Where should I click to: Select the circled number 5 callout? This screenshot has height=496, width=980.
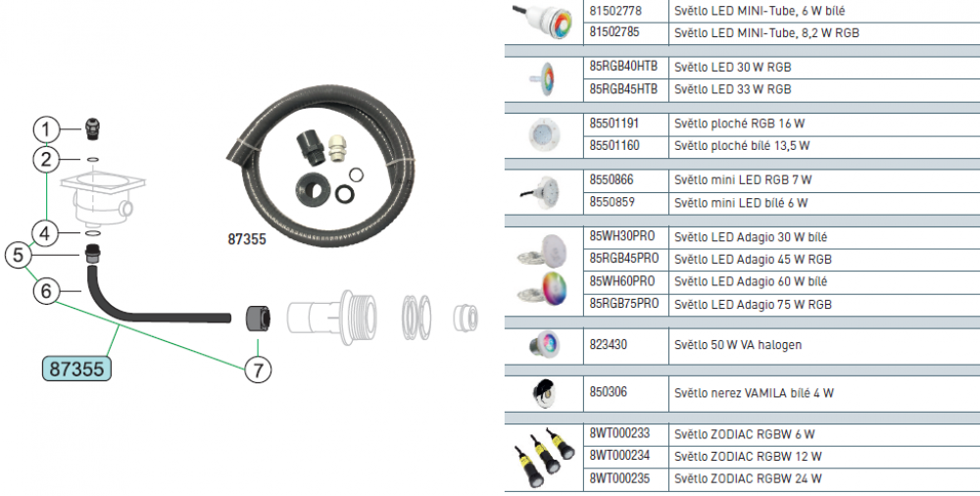click(18, 255)
